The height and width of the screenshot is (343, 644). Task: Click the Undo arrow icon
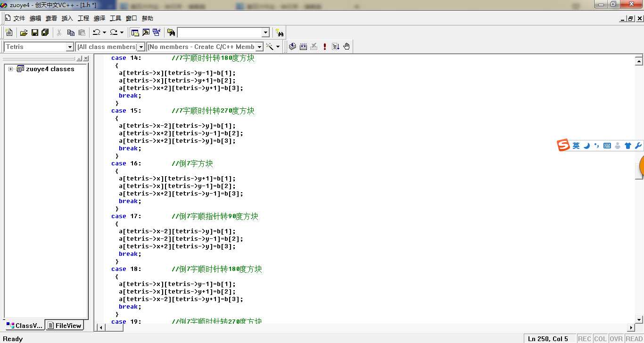tap(96, 33)
